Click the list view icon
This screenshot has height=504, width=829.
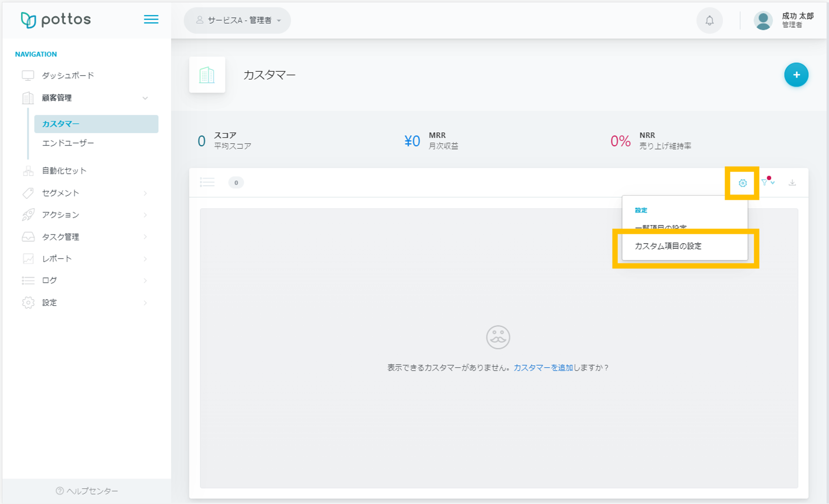click(x=207, y=182)
